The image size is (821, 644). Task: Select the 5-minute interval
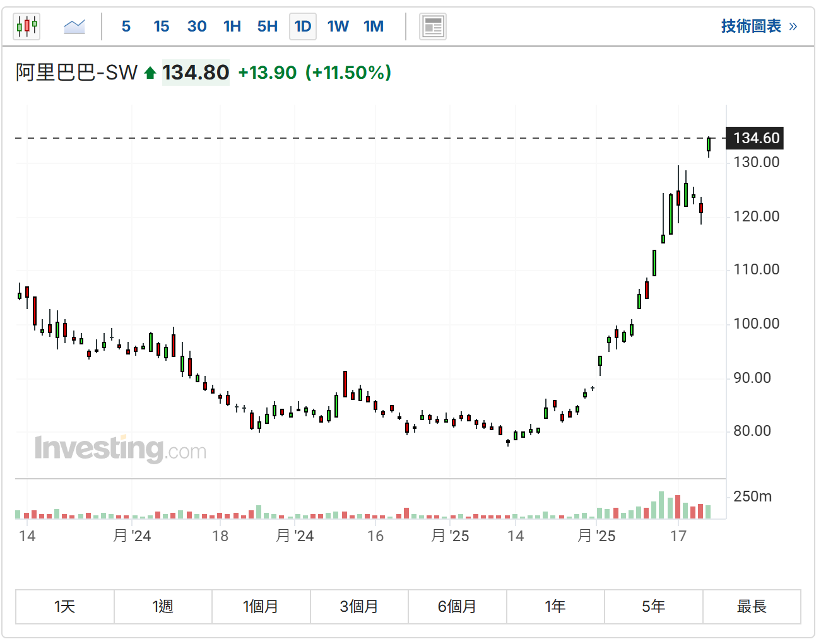click(126, 26)
